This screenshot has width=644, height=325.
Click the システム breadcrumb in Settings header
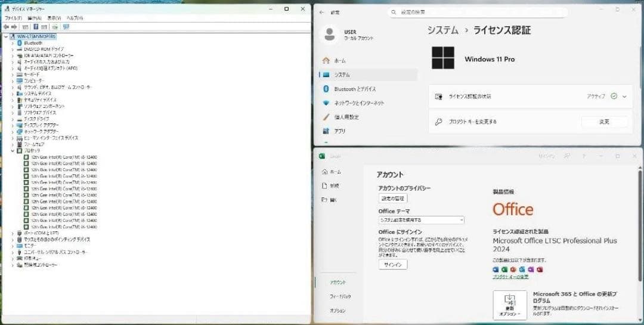(x=442, y=30)
